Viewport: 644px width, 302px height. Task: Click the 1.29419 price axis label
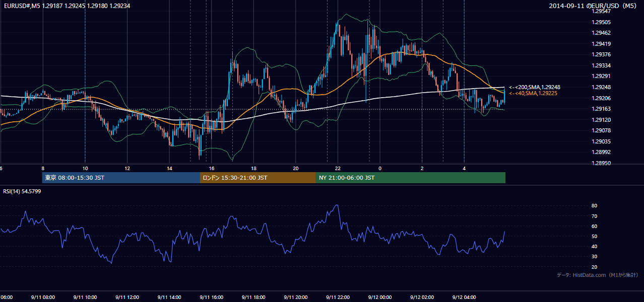pyautogui.click(x=602, y=44)
